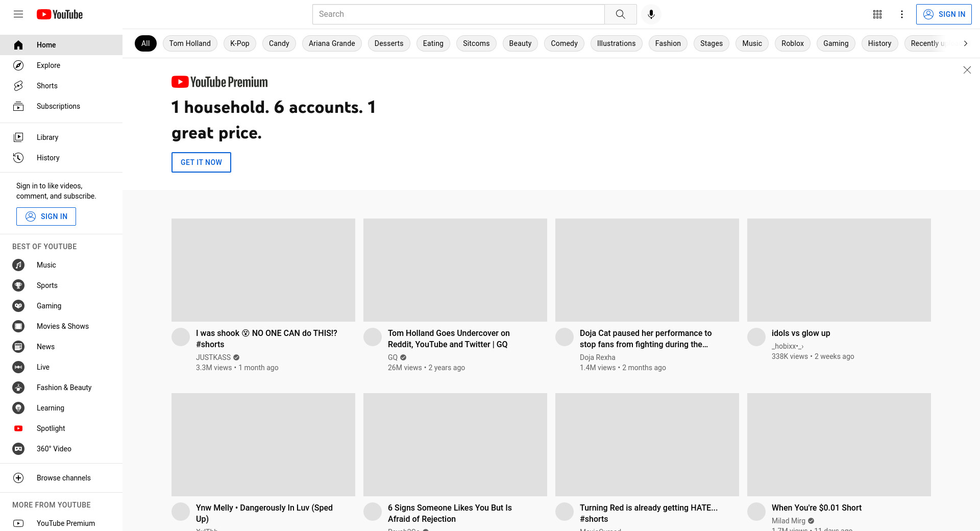Open Tom Holland Goes Undercover video title

click(449, 339)
